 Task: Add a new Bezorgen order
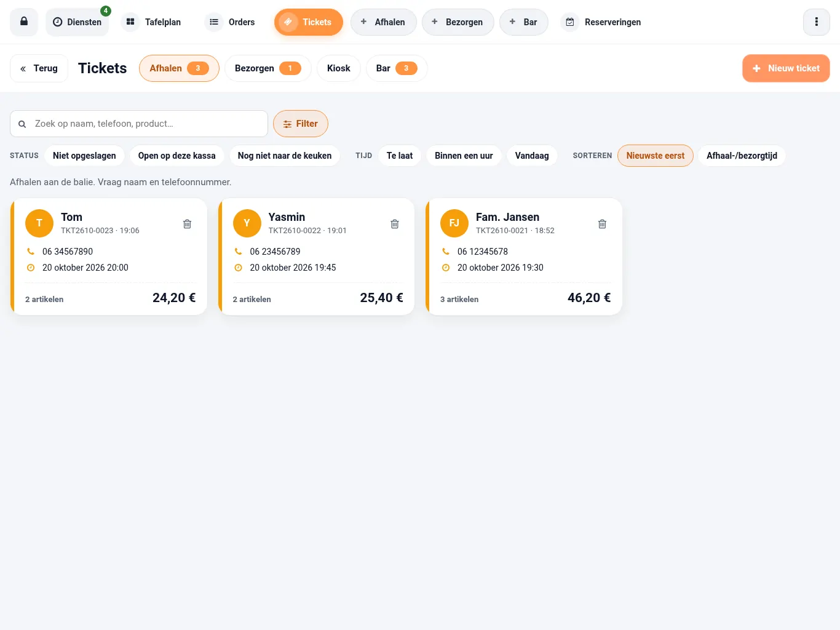[x=458, y=22]
